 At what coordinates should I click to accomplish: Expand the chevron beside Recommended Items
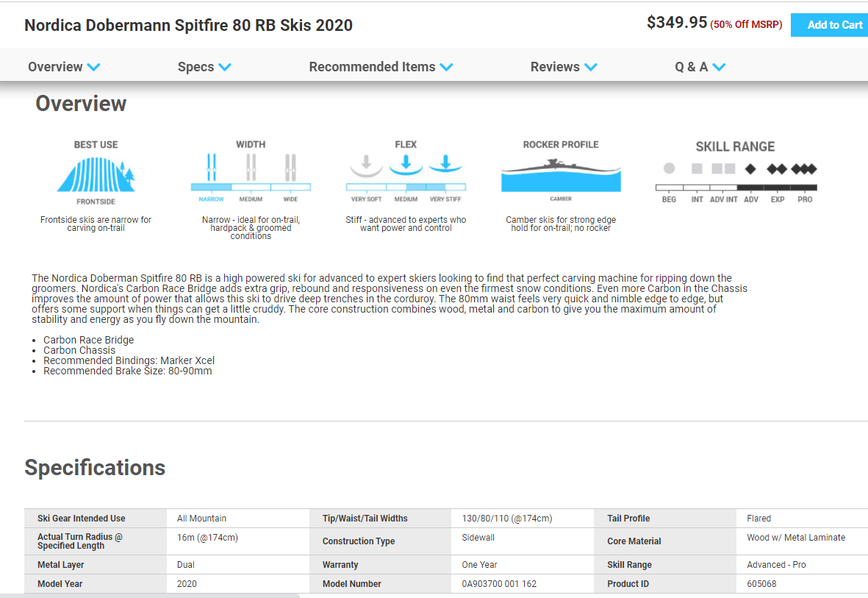(x=446, y=67)
